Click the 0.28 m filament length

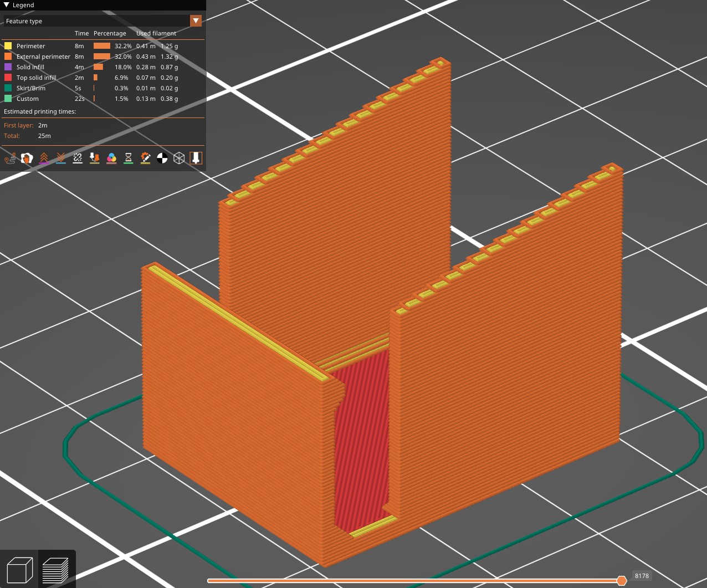pos(146,67)
